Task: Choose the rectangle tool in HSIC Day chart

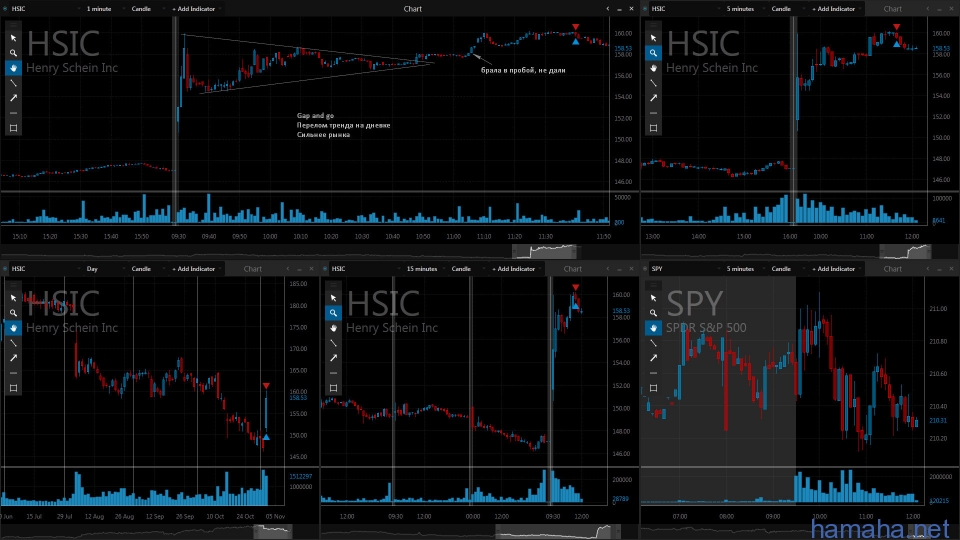Action: (x=13, y=388)
